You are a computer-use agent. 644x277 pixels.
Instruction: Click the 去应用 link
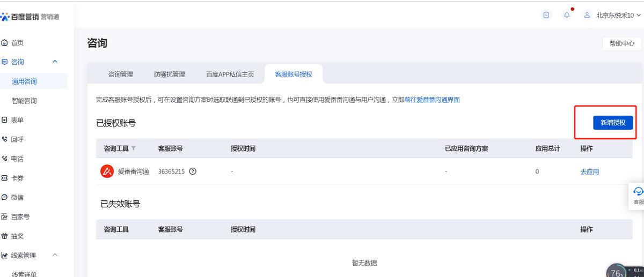589,172
